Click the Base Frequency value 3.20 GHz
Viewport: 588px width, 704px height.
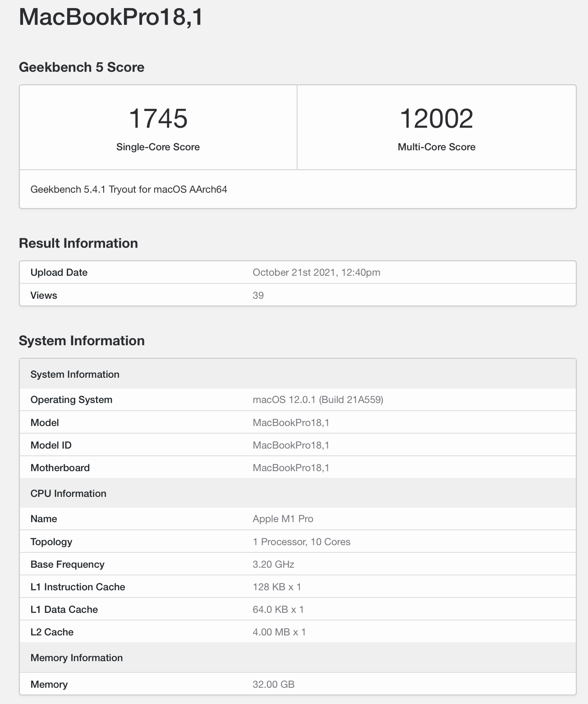point(273,565)
